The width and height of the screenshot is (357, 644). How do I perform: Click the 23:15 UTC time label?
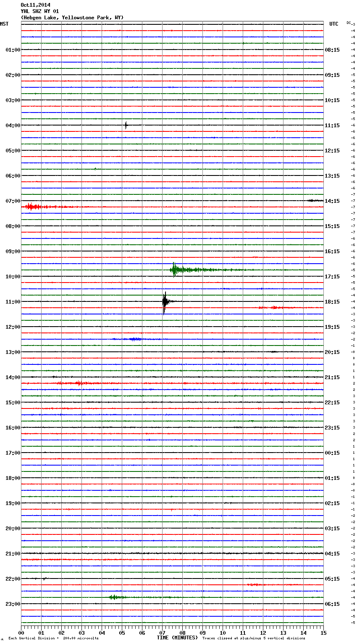[332, 428]
